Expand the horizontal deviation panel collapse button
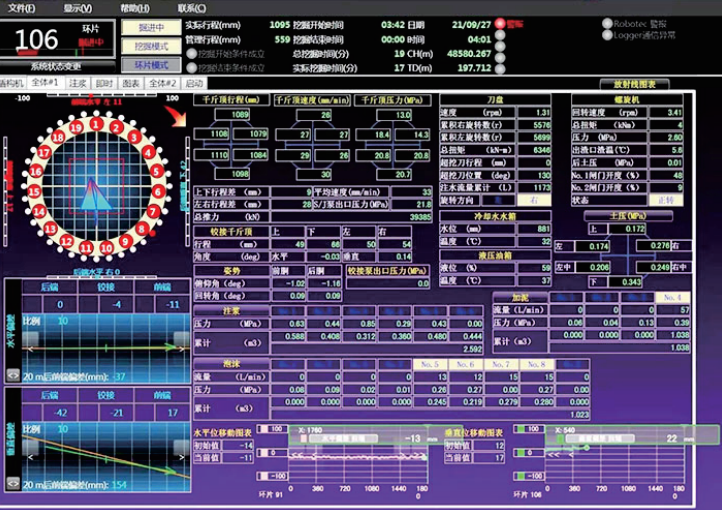This screenshot has height=510, width=722. pos(12,374)
